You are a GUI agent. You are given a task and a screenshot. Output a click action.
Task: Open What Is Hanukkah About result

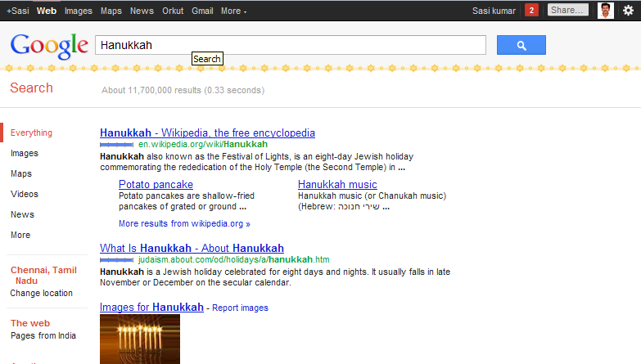(192, 248)
